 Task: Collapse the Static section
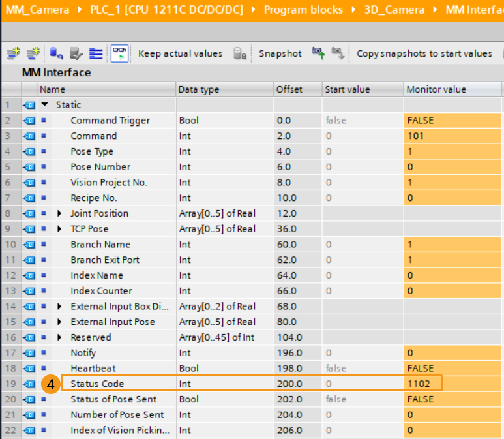[45, 105]
